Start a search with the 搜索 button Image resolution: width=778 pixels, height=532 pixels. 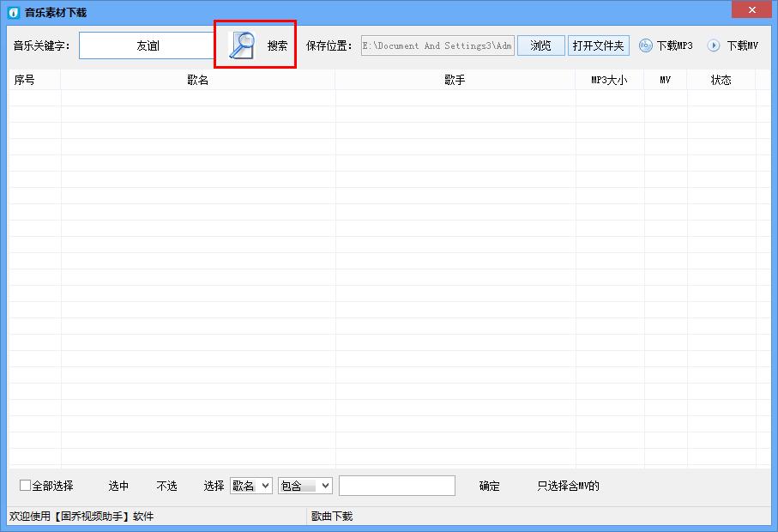[x=279, y=45]
